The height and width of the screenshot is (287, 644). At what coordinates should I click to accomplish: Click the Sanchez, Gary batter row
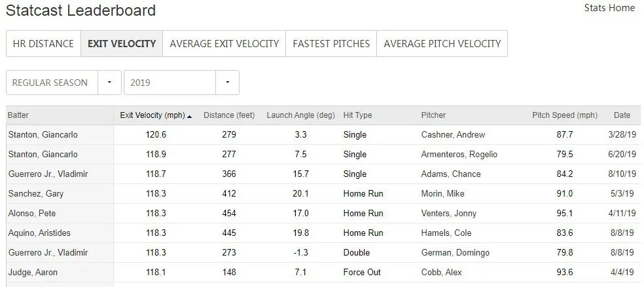click(36, 194)
